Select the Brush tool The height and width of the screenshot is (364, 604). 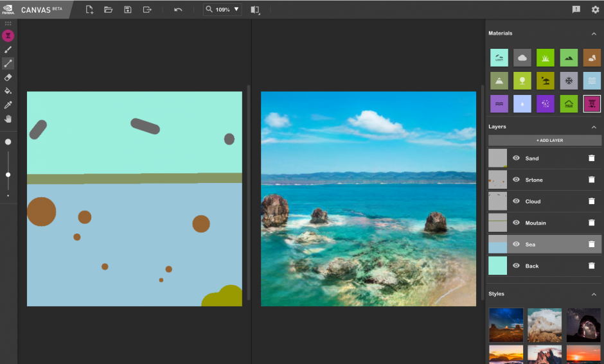pos(8,49)
